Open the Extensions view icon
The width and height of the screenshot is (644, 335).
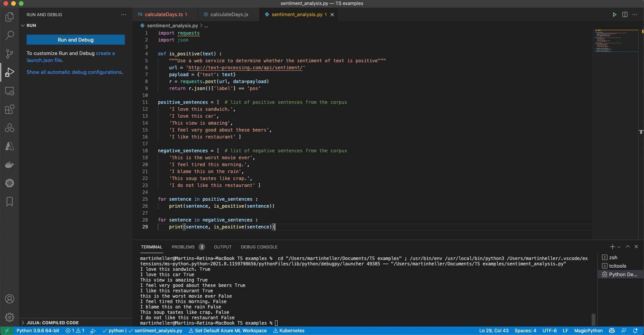(10, 110)
